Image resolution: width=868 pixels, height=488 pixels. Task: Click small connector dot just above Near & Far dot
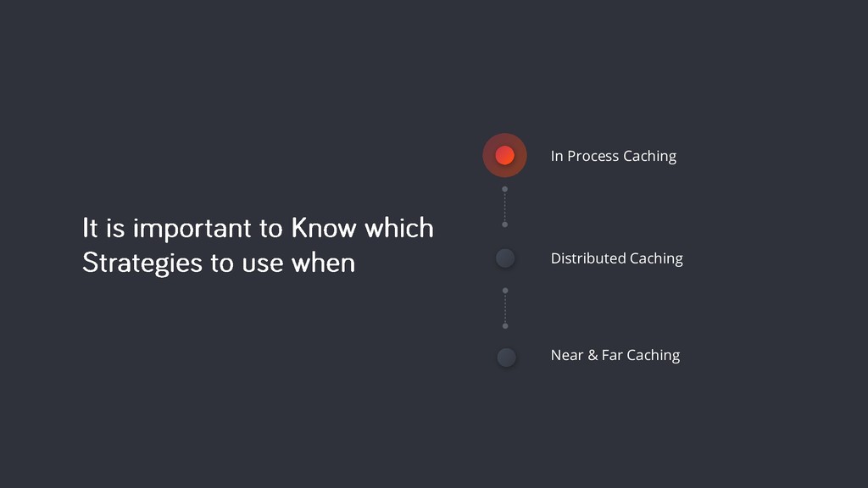505,326
